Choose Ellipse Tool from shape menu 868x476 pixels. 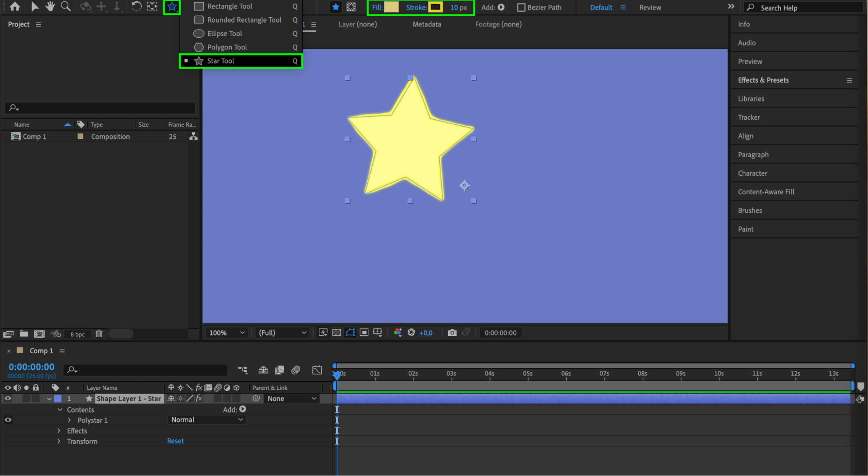click(224, 33)
